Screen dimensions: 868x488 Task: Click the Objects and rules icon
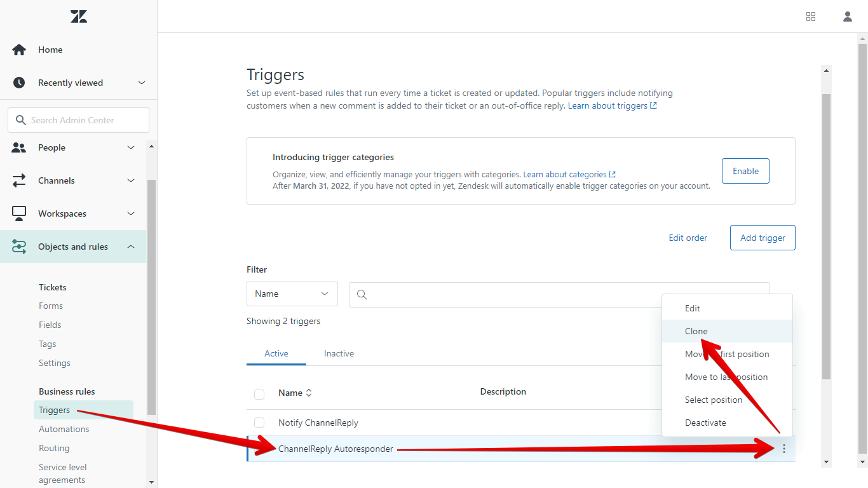pos(19,247)
